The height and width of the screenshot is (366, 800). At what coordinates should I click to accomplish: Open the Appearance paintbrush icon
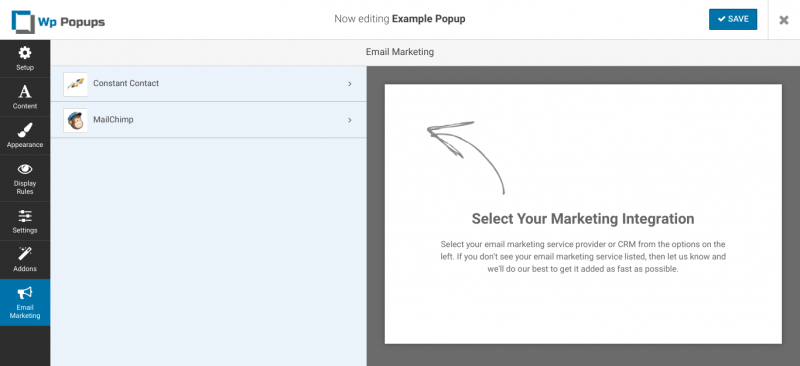coord(24,131)
